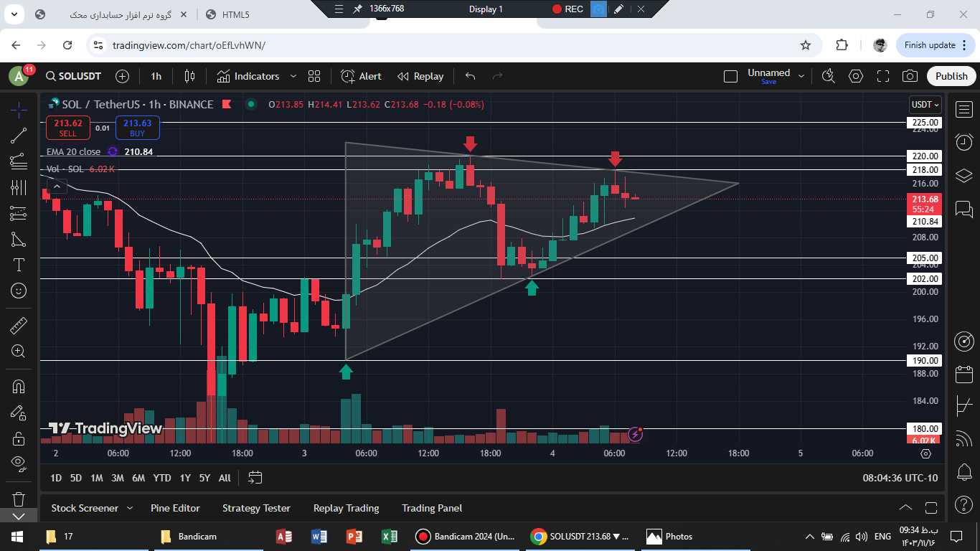Open quick search icon in top bar
The image size is (980, 551).
coord(829,76)
